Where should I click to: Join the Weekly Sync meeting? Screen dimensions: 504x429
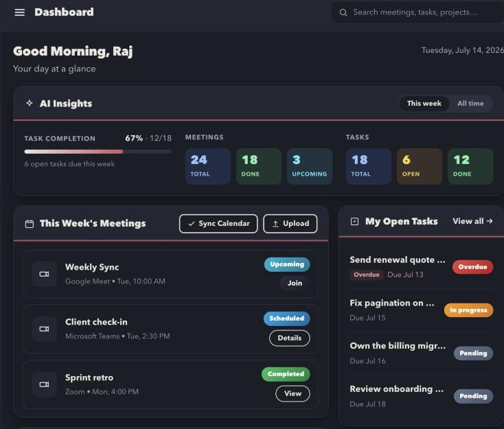point(295,283)
